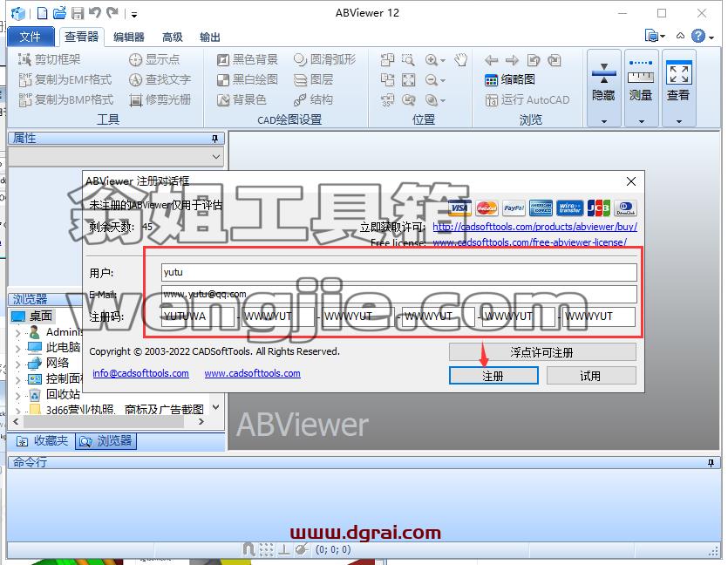728x565 pixels.
Task: Open the 文件 menu
Action: coord(31,37)
